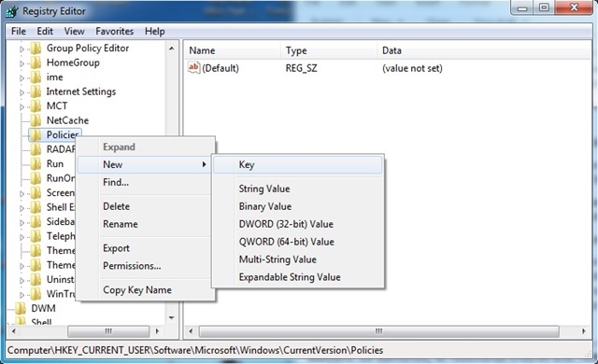Click the tree pane scroll down arrow
This screenshot has height=364, width=598.
(172, 317)
